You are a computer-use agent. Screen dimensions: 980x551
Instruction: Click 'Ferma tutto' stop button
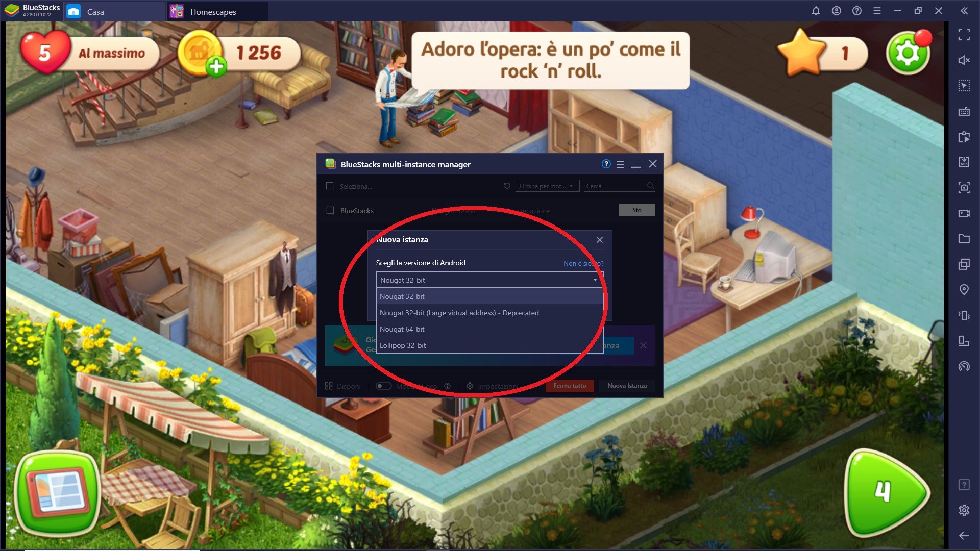tap(570, 386)
